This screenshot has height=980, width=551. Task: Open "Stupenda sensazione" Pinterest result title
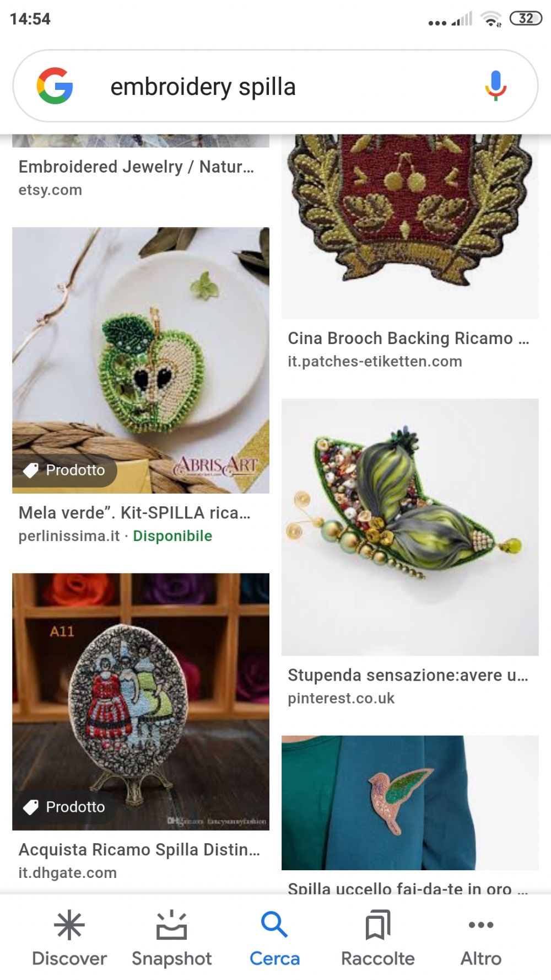pos(408,675)
